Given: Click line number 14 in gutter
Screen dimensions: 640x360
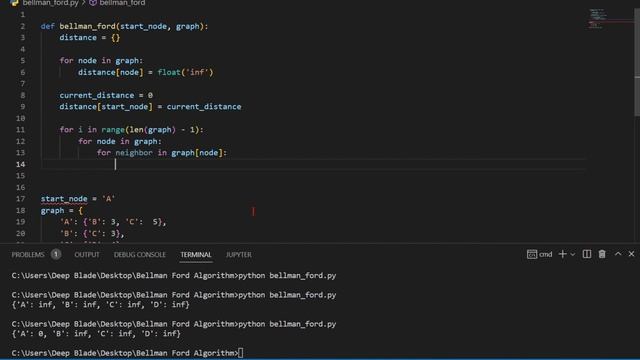Looking at the screenshot, I should (20, 164).
